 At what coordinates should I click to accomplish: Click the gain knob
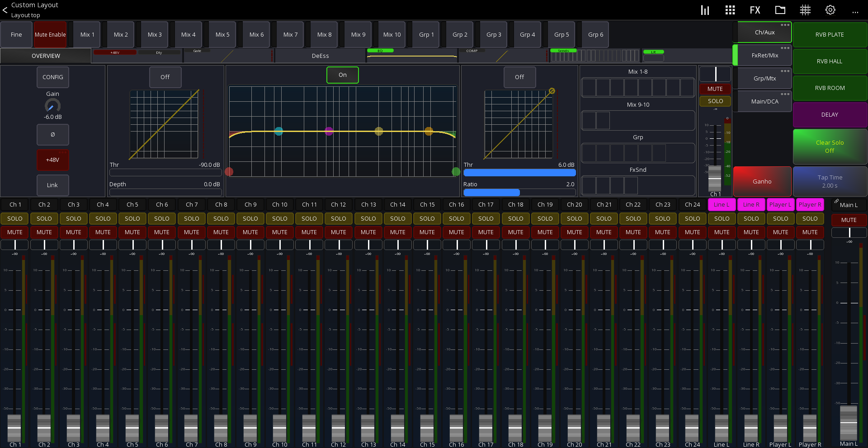click(x=52, y=106)
